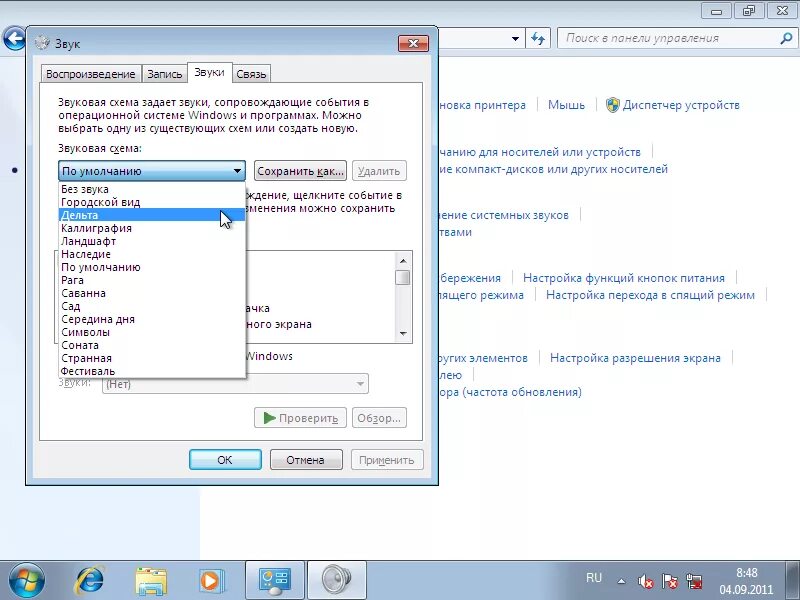Click the Windows Start orb
The image size is (800, 600).
click(x=27, y=581)
